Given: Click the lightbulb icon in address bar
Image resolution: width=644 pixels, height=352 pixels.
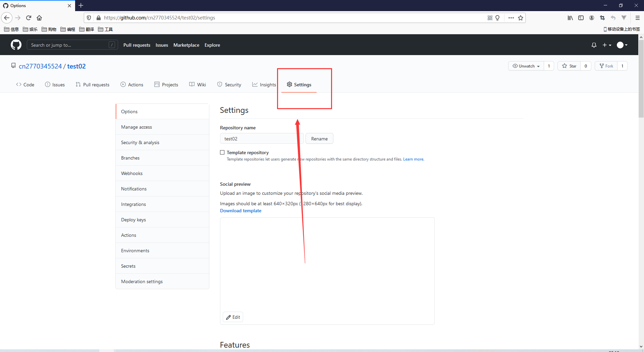Looking at the screenshot, I should (x=497, y=18).
